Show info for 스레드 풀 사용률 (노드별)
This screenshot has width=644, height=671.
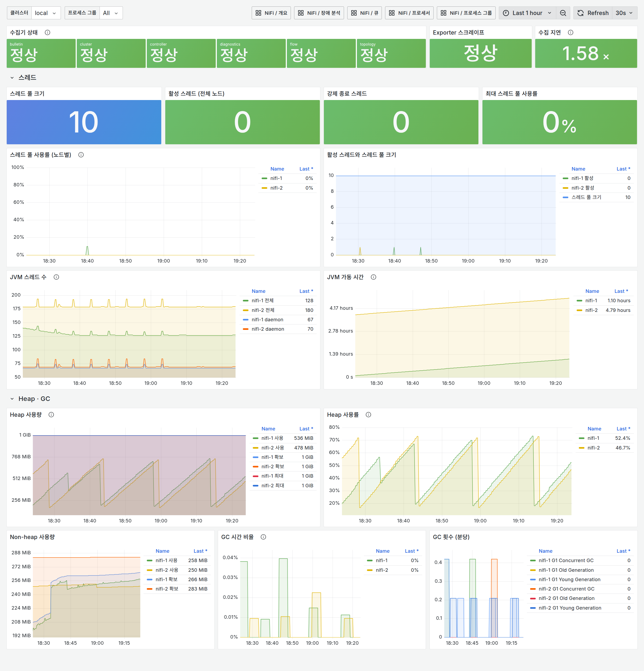(x=81, y=155)
